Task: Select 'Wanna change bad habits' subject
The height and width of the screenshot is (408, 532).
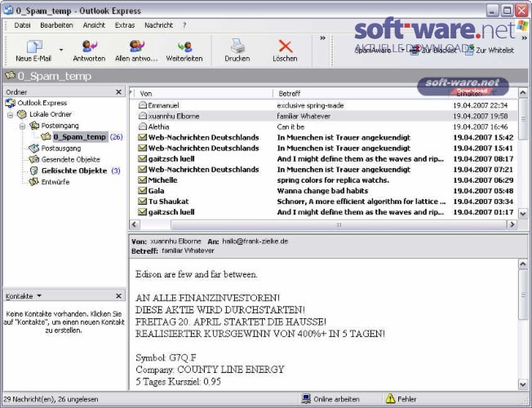Action: tap(322, 191)
